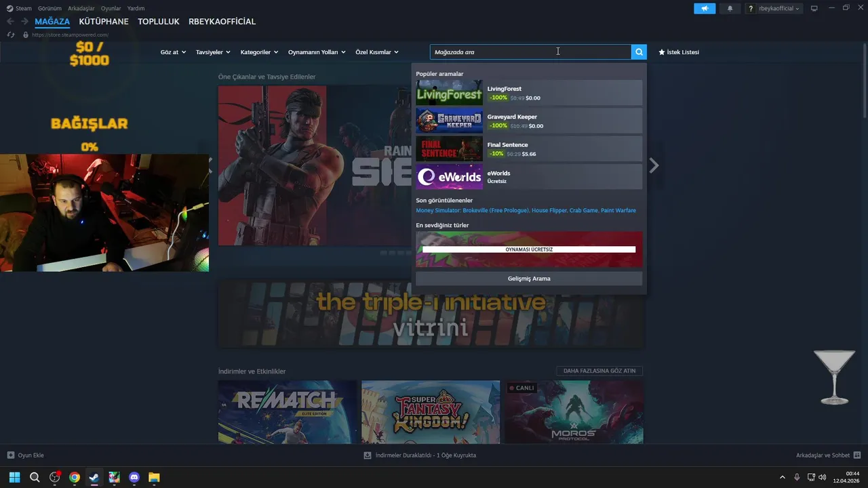Select Final Sentence search suggestion
Screen dimensions: 868x488
pyautogui.click(x=529, y=149)
